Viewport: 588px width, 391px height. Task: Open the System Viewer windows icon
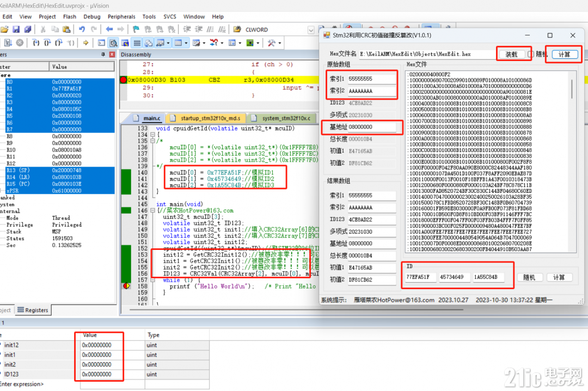pos(250,43)
